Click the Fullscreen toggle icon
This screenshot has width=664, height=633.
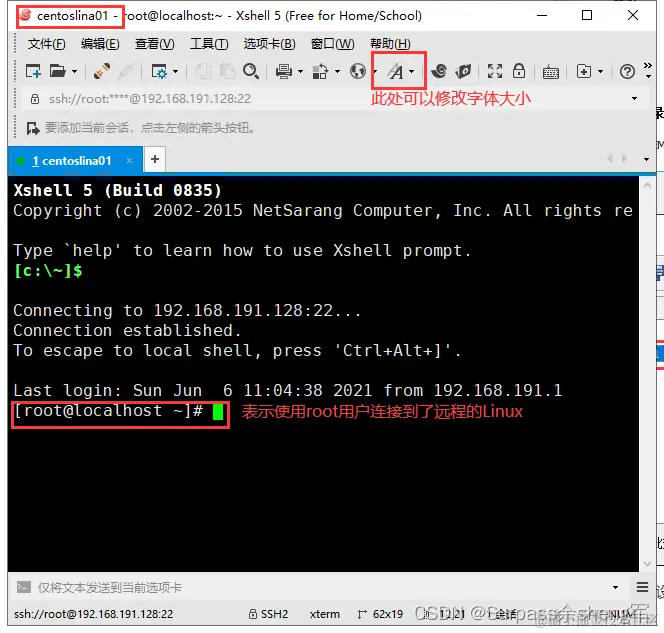(495, 71)
